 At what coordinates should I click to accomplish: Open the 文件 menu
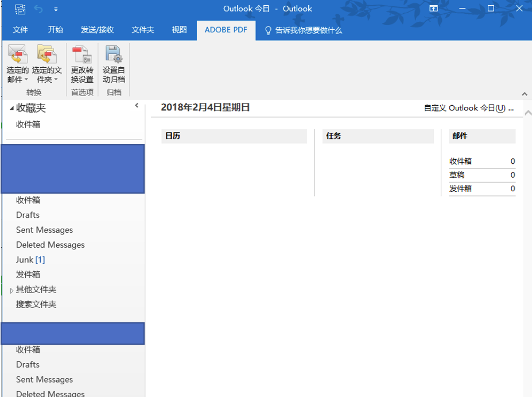click(x=20, y=30)
